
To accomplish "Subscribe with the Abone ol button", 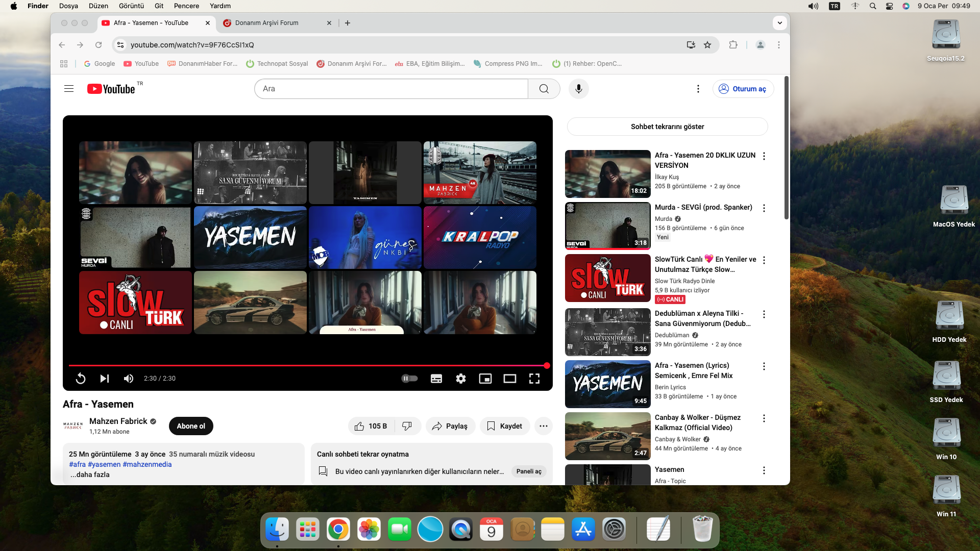I will (x=191, y=426).
